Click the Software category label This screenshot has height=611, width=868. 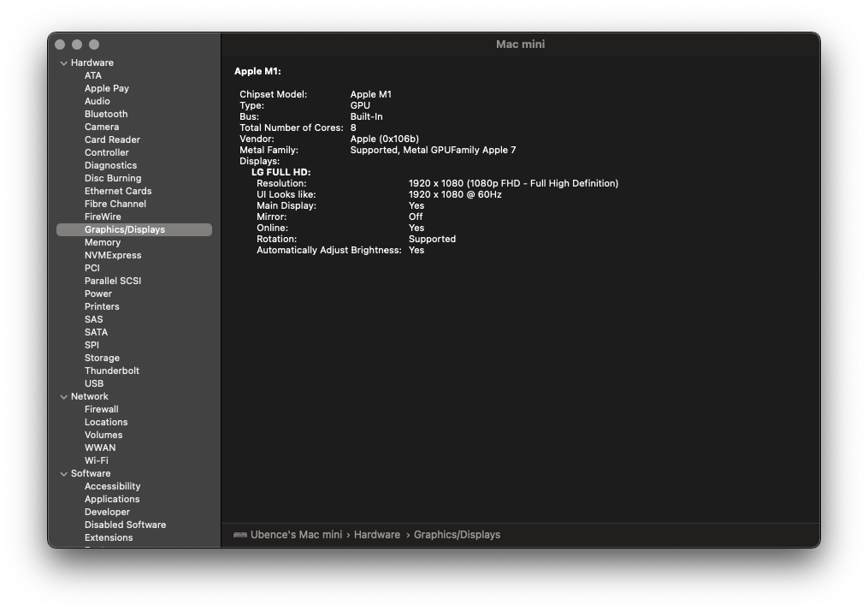(91, 473)
